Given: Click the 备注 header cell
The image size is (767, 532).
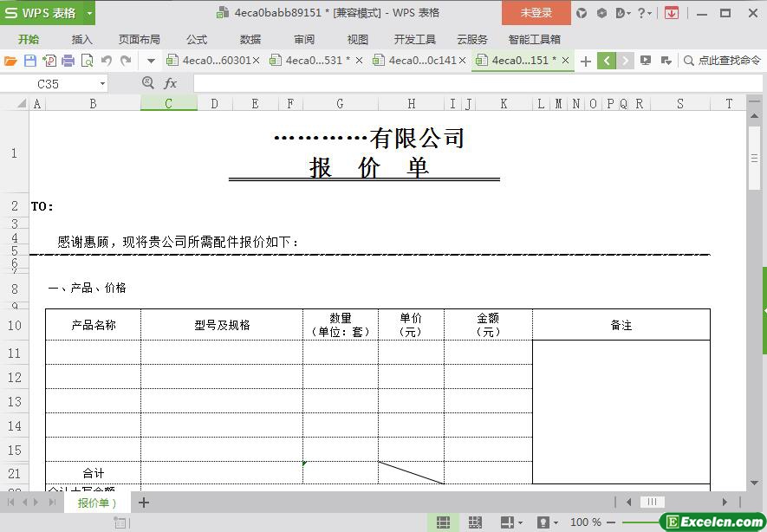Looking at the screenshot, I should (x=621, y=325).
